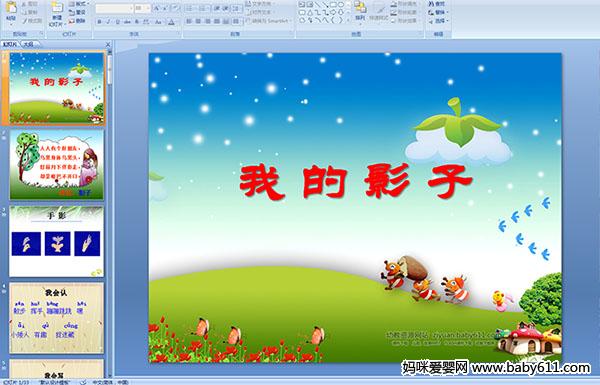This screenshot has height=385, width=600.
Task: Click the clear formatting icon beside the font size buttons
Action: point(175,8)
